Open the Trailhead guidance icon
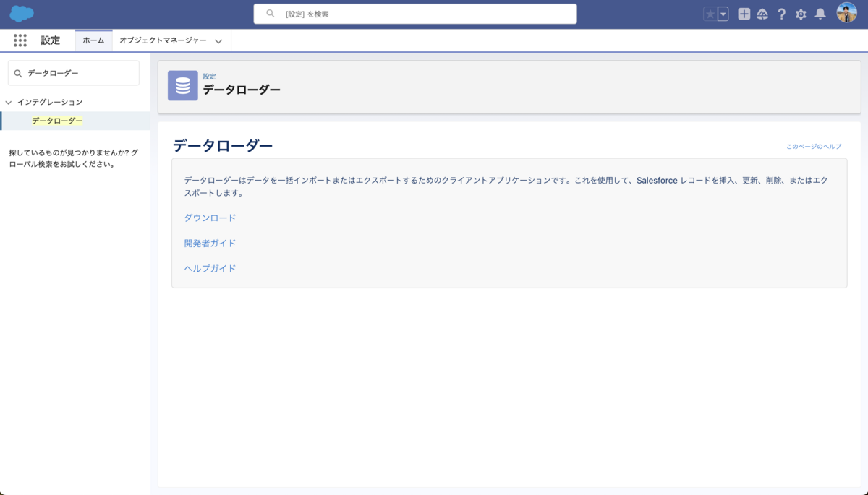Screen dimensions: 868x495 pos(762,14)
